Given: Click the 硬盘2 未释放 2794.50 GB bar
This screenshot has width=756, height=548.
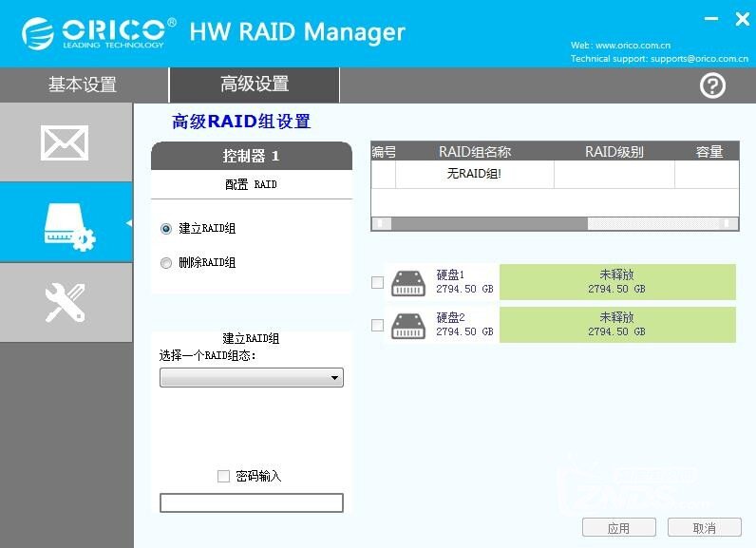Looking at the screenshot, I should 617,325.
